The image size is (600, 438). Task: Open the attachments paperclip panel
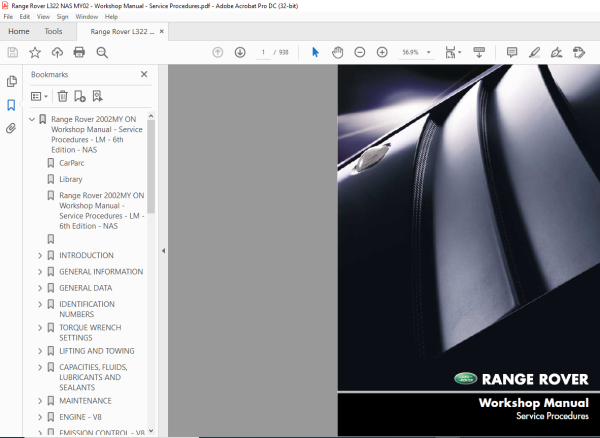[11, 128]
